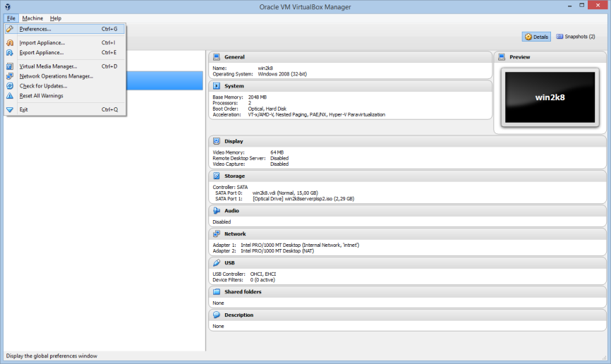Click the 'Optical, Hard Disk' boot order value
Screen dimensions: 611x364
pos(267,109)
